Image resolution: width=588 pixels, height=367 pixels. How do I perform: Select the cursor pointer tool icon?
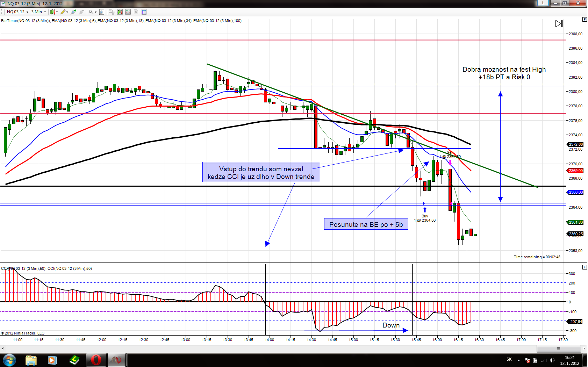(x=91, y=12)
